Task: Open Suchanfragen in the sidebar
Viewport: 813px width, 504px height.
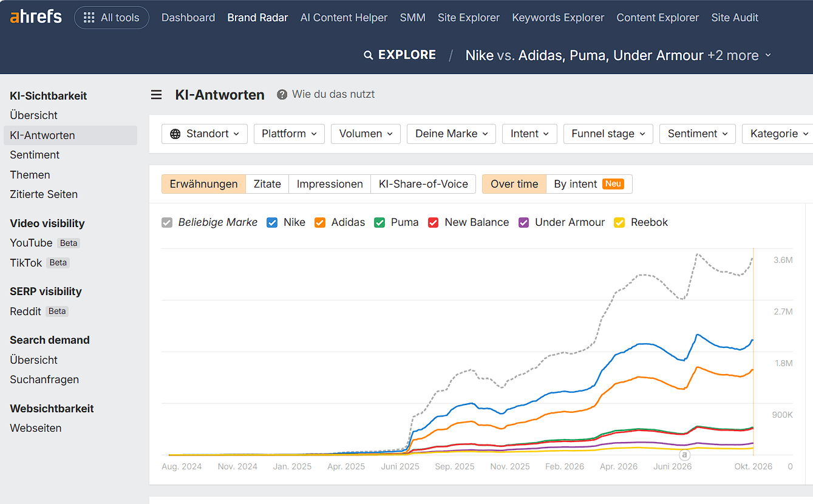Action: coord(44,380)
